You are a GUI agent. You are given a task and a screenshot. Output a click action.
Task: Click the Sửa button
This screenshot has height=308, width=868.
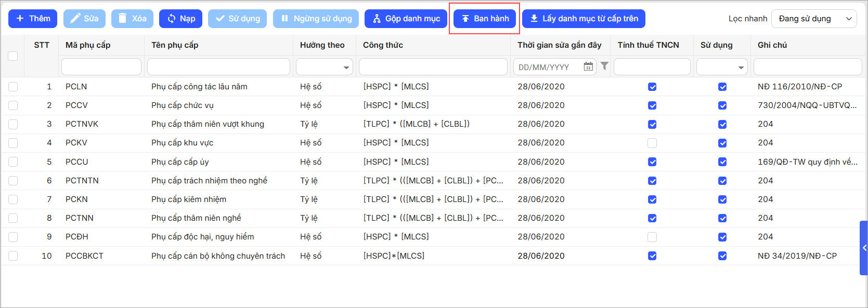(84, 19)
